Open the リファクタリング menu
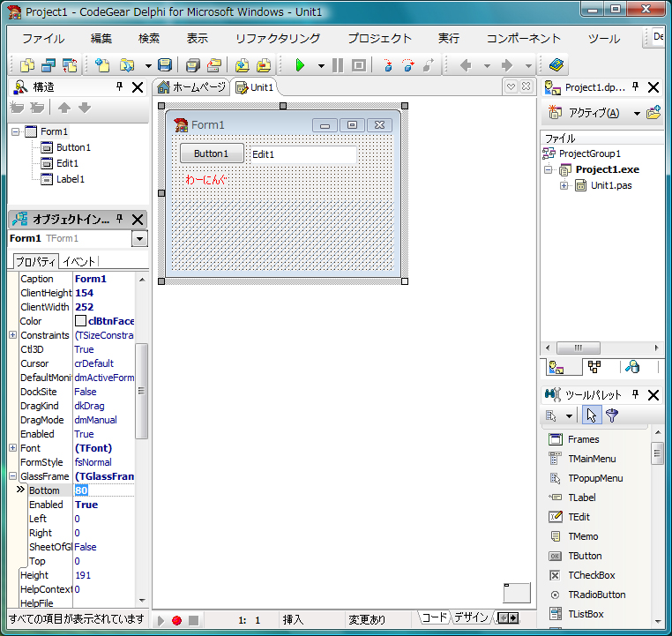This screenshot has height=636, width=672. (x=278, y=39)
